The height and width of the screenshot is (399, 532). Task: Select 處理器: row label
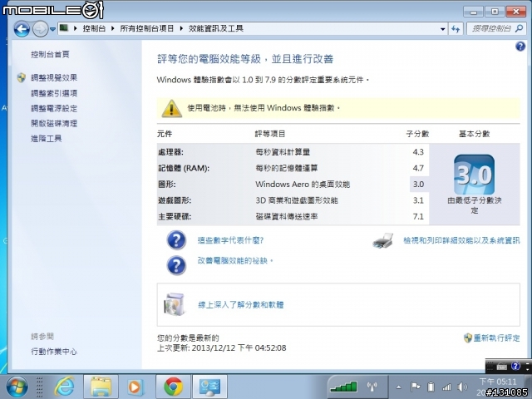[170, 152]
